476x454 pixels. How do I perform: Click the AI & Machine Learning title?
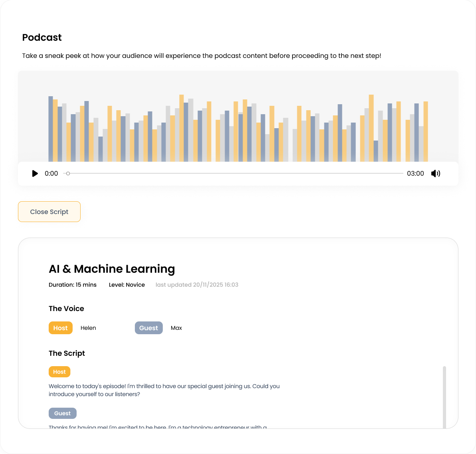112,269
